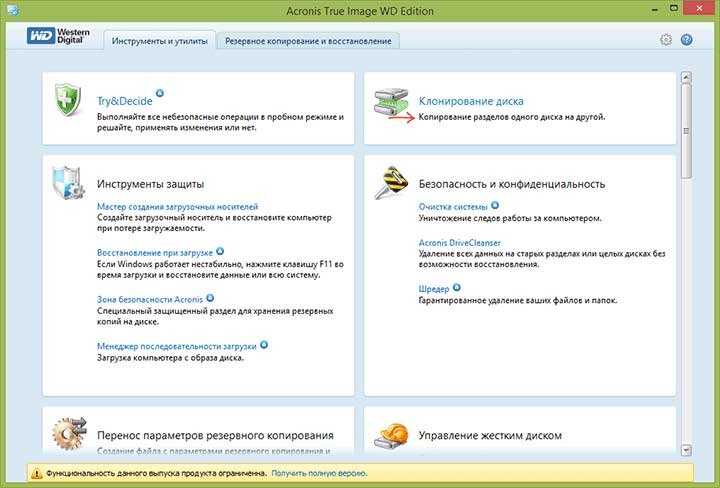The height and width of the screenshot is (488, 720).
Task: Click the Безопасность и конфиденциальность tool icon
Action: point(391,183)
